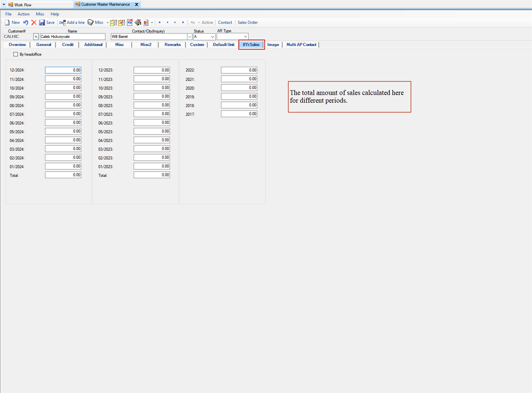This screenshot has width=532, height=393.
Task: Open the Misc book icon on toolbar
Action: pyautogui.click(x=91, y=22)
